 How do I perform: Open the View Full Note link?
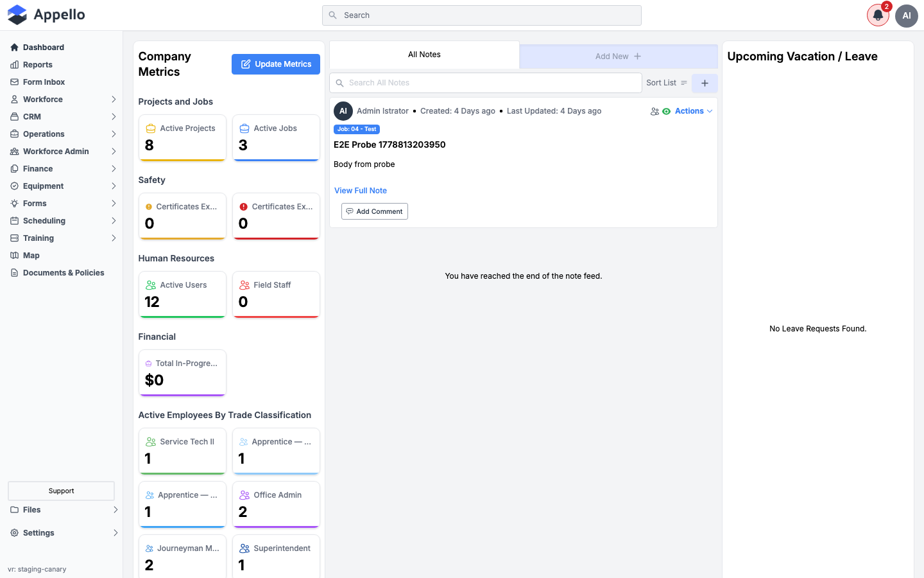[x=361, y=191]
